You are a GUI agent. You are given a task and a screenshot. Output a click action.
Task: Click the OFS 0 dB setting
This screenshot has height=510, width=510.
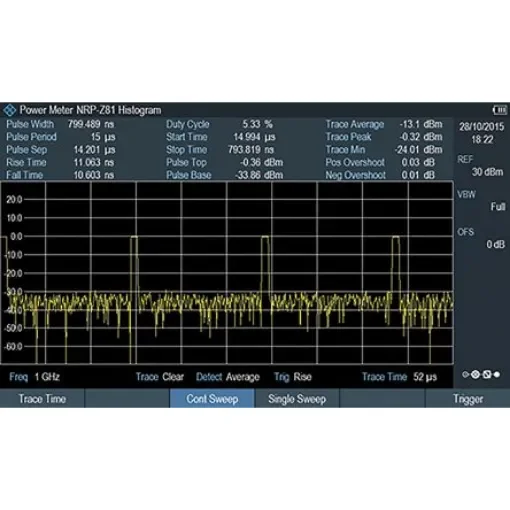pos(481,238)
